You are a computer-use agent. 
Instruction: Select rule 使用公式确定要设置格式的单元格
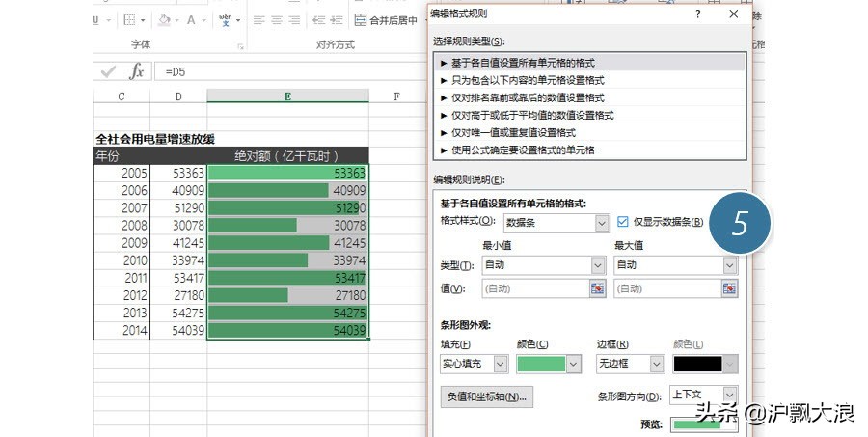click(x=589, y=150)
